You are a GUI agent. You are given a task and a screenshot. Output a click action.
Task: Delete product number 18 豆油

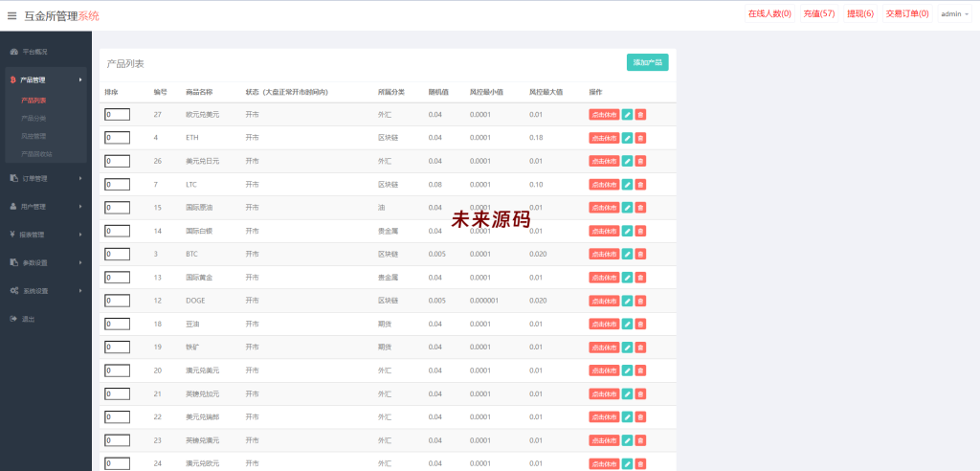640,324
